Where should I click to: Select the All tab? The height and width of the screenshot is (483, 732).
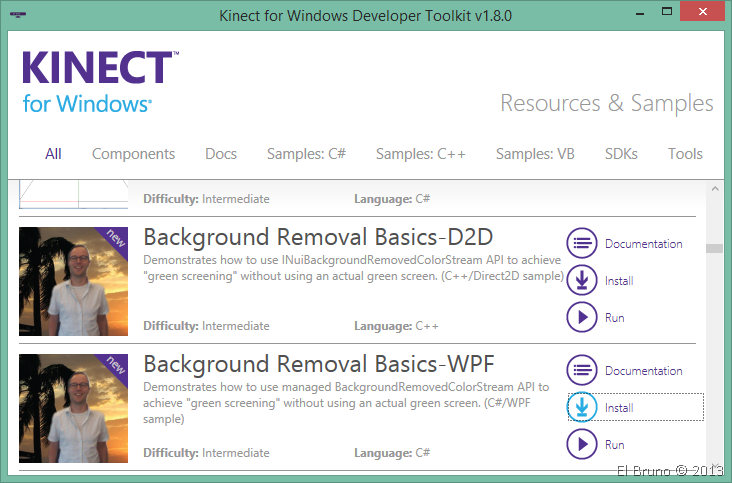point(53,154)
